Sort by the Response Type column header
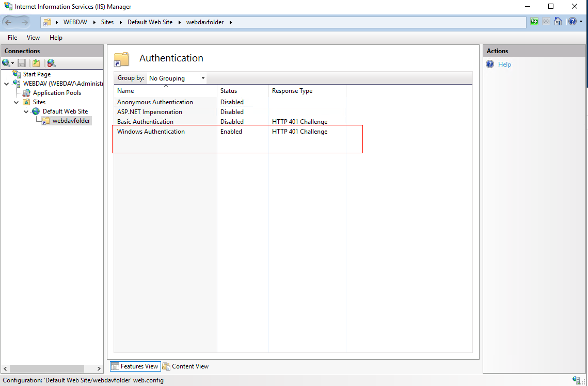This screenshot has height=386, width=588. [308, 91]
